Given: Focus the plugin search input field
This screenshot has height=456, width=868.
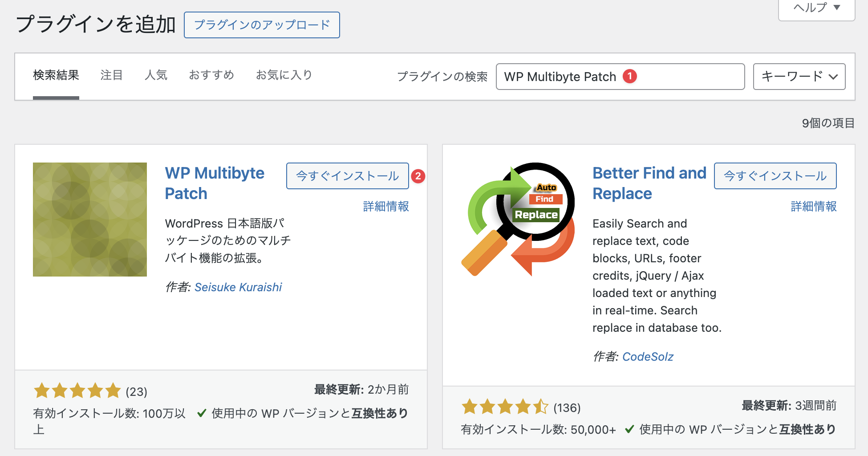Looking at the screenshot, I should (x=685, y=77).
